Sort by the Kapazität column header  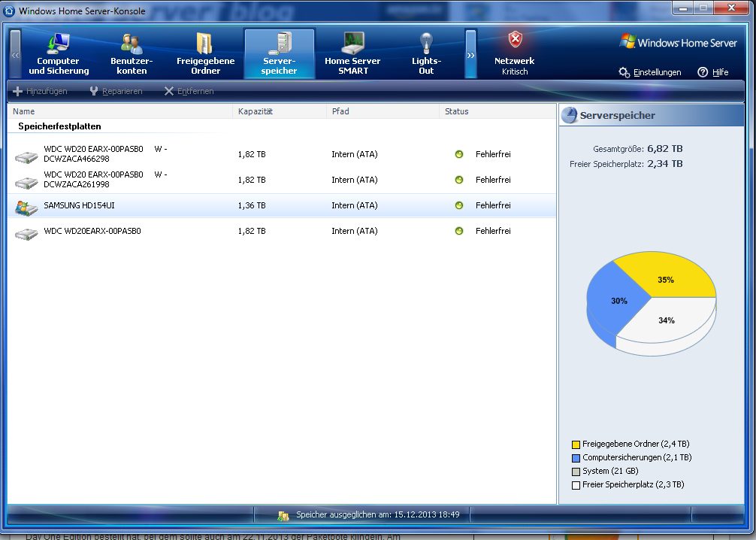point(280,111)
